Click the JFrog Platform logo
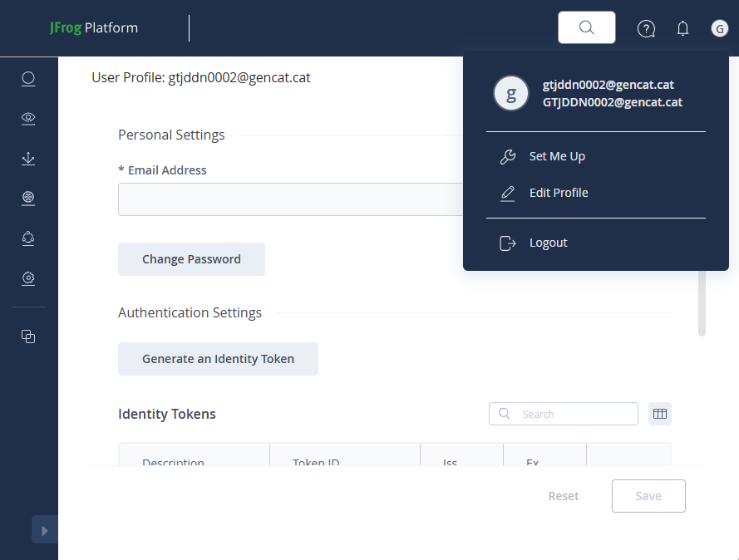 coord(93,27)
